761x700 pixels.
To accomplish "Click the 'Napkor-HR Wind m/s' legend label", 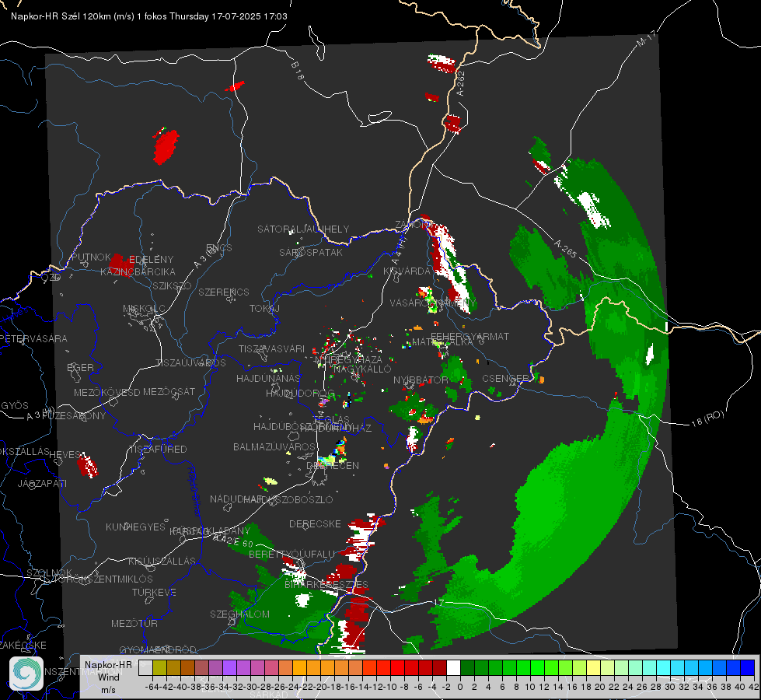I will 108,677.
